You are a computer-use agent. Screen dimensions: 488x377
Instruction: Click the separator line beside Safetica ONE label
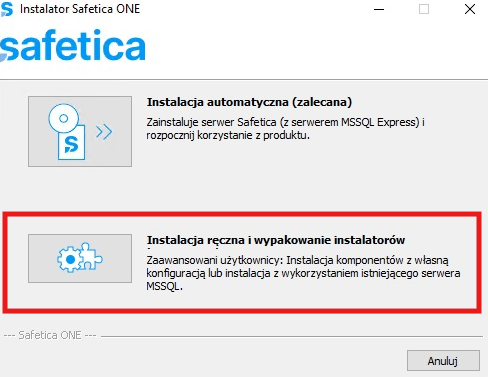tap(292, 336)
